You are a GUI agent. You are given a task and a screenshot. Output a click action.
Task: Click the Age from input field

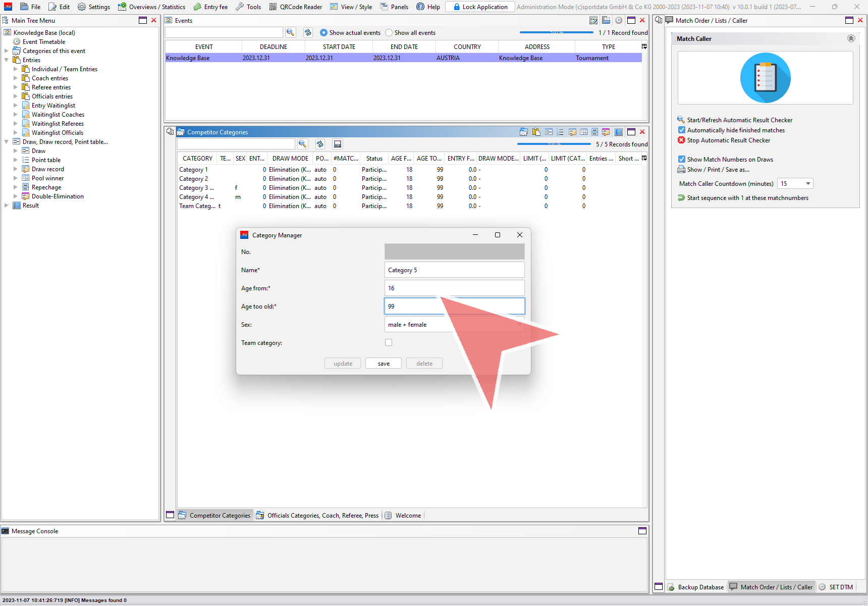(454, 288)
